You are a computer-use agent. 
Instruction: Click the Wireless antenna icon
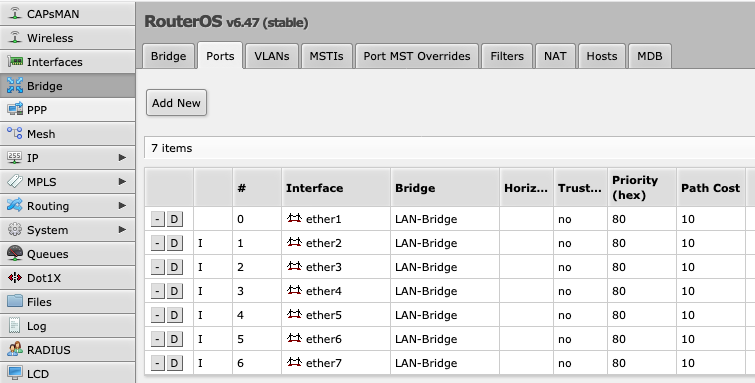coord(15,38)
